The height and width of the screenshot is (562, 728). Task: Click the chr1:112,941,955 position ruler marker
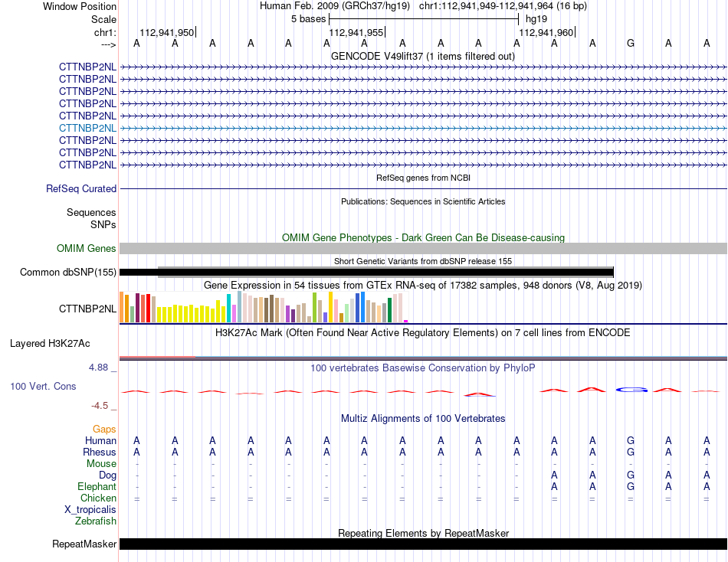pos(357,32)
